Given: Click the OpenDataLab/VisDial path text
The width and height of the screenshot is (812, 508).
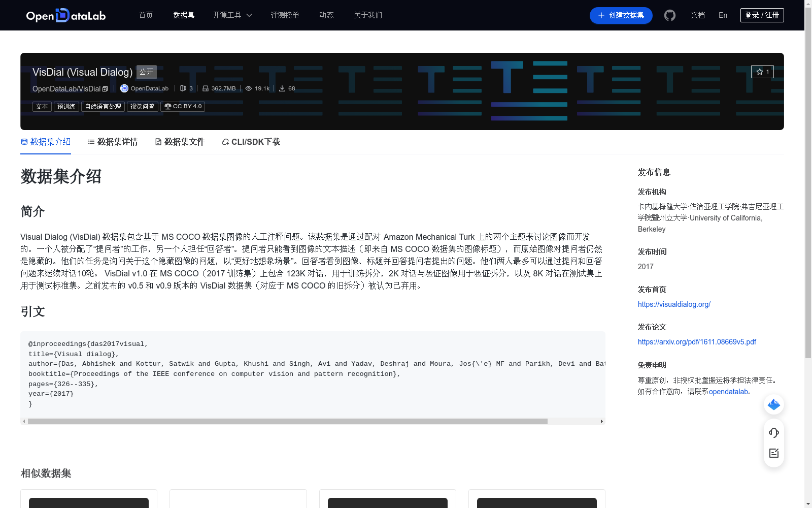Looking at the screenshot, I should (66, 89).
